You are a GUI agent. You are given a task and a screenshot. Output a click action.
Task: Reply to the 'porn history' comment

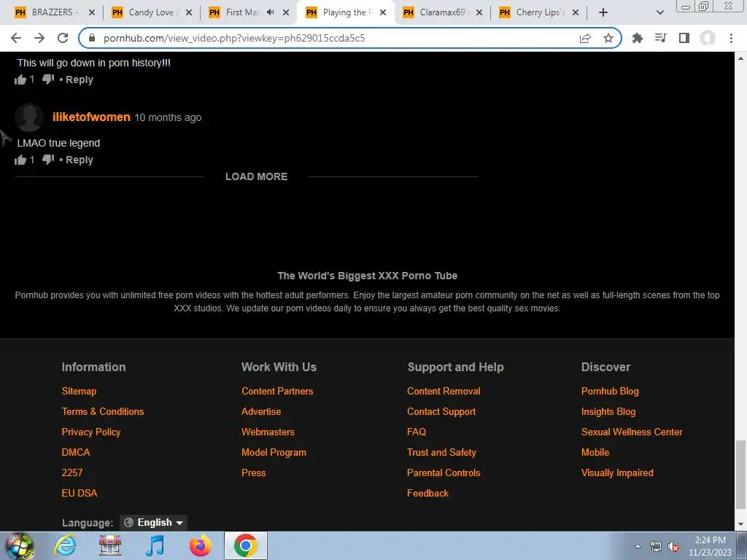(x=79, y=79)
